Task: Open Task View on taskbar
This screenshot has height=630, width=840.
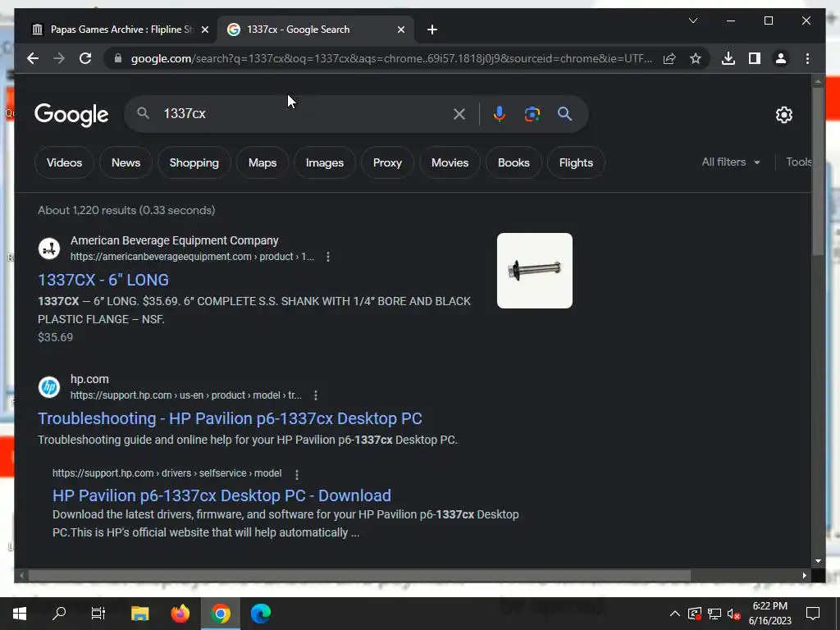Action: [98, 614]
